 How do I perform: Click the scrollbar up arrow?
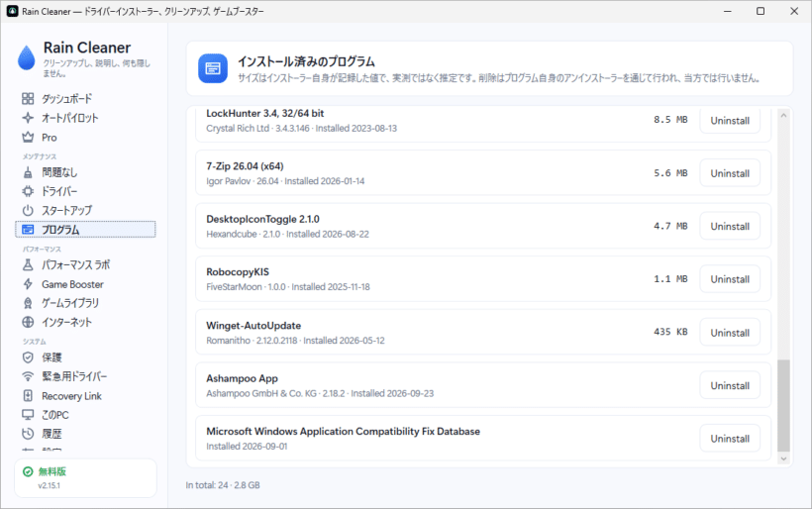click(783, 116)
